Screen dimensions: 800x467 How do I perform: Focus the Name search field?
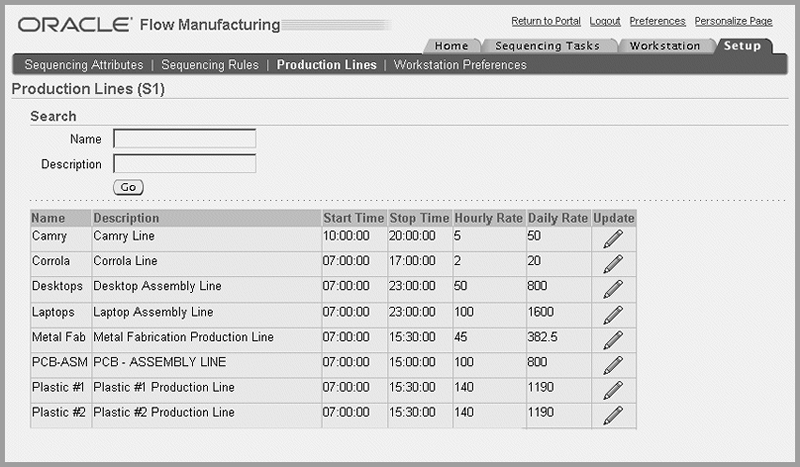point(185,138)
